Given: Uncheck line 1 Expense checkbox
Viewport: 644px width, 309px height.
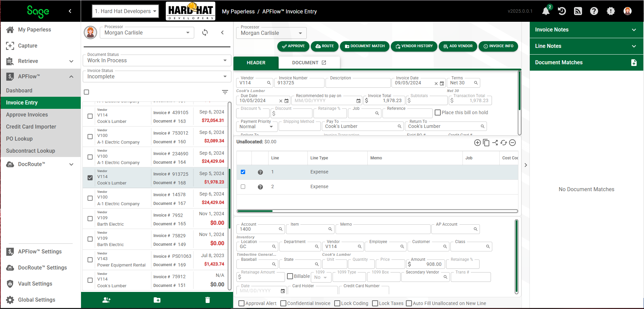Looking at the screenshot, I should tap(243, 172).
